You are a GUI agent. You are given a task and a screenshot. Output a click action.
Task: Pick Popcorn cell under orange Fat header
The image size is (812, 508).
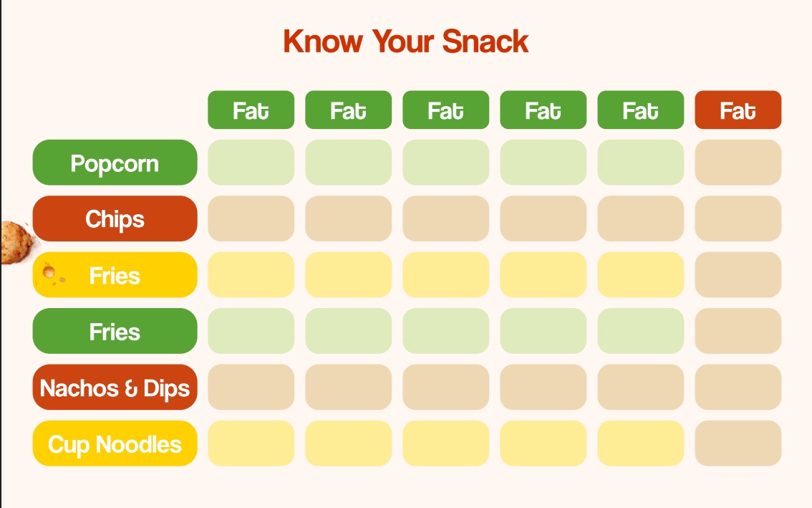pyautogui.click(x=738, y=162)
